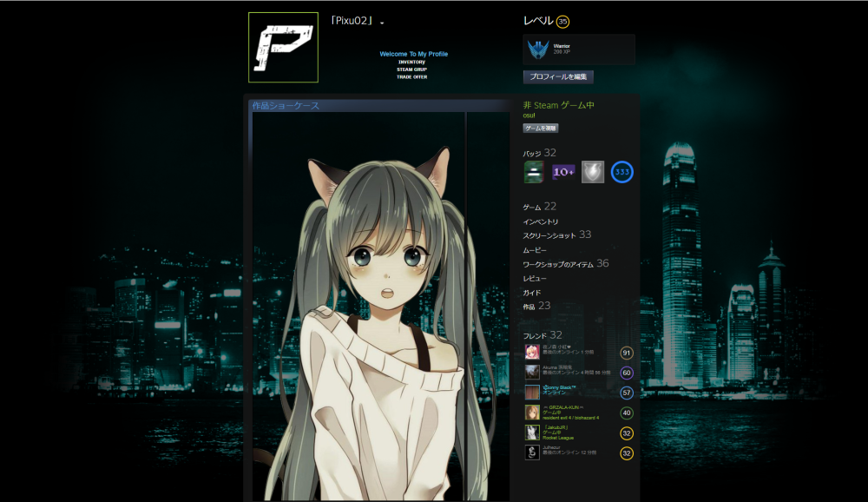Go to the インベントリ inventory link

coord(541,221)
